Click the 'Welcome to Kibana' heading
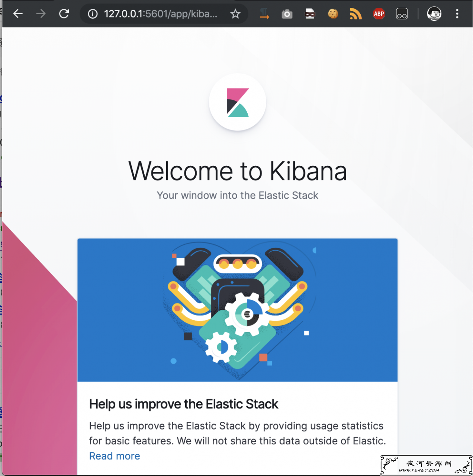The width and height of the screenshot is (473, 476). [238, 171]
